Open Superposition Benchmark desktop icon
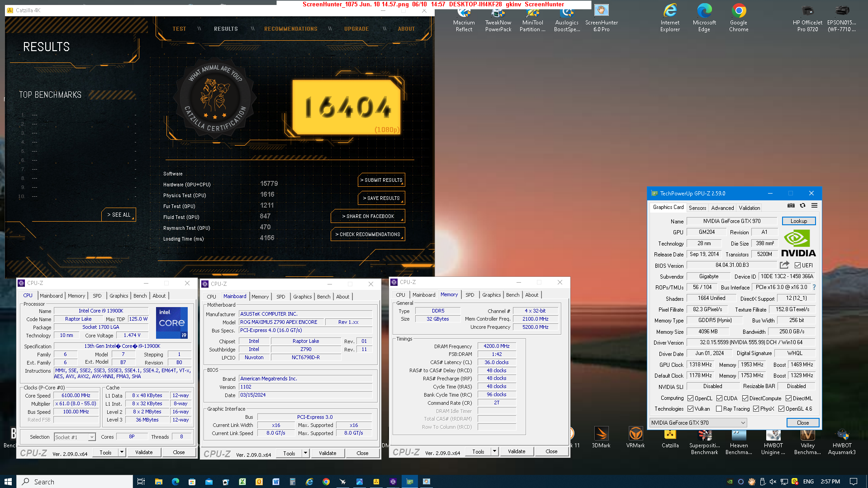 (x=704, y=441)
